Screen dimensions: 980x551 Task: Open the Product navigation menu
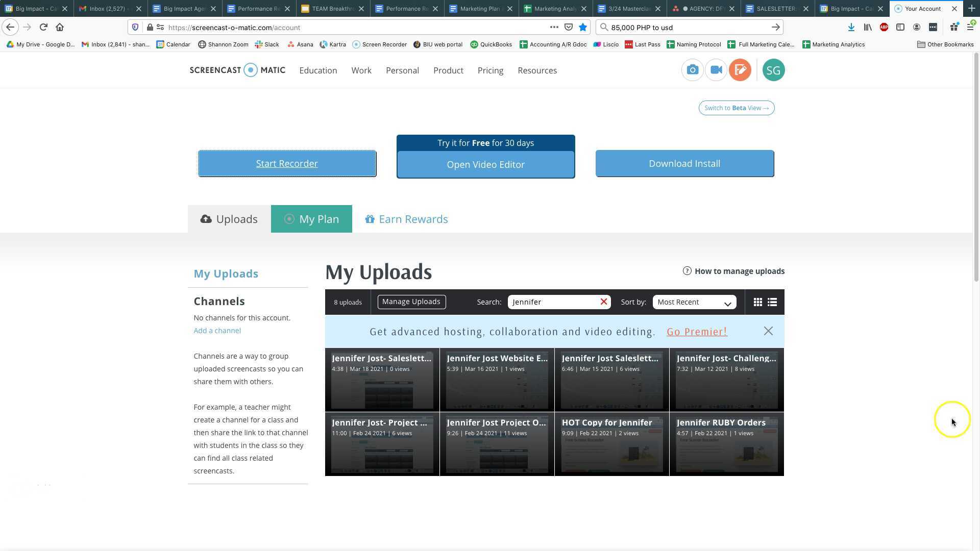pyautogui.click(x=448, y=70)
